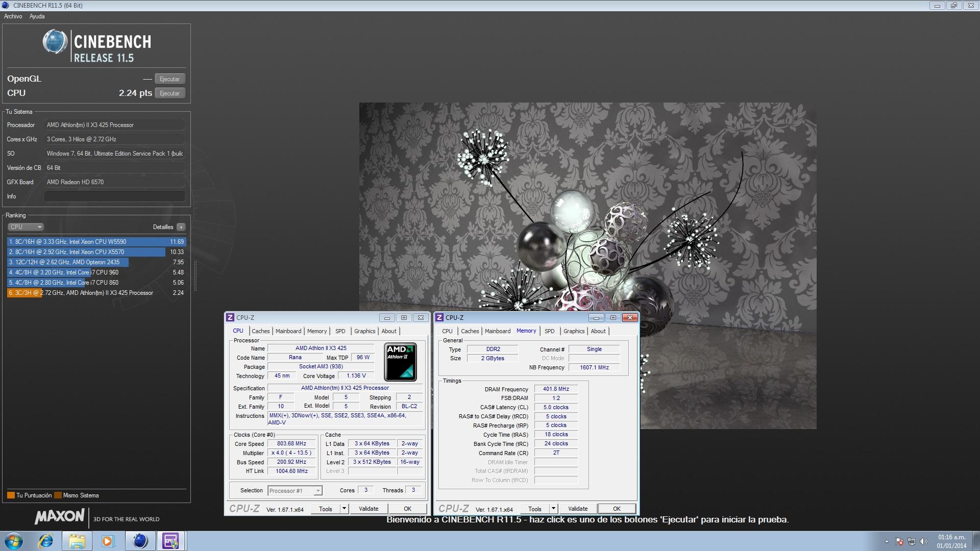Viewport: 980px width, 551px height.
Task: Open the Ayuda menu
Action: [37, 16]
